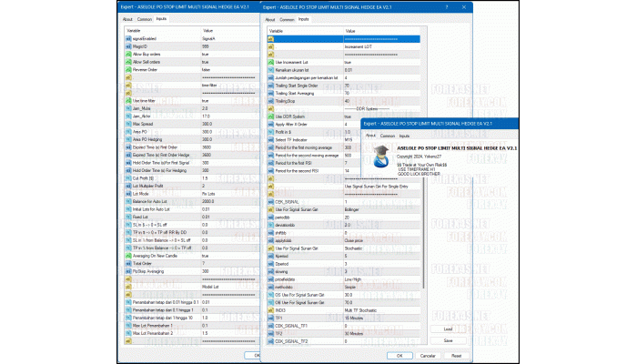The image size is (637, 364).
Task: Toggle Reverse Order false value
Action: [x=207, y=71]
